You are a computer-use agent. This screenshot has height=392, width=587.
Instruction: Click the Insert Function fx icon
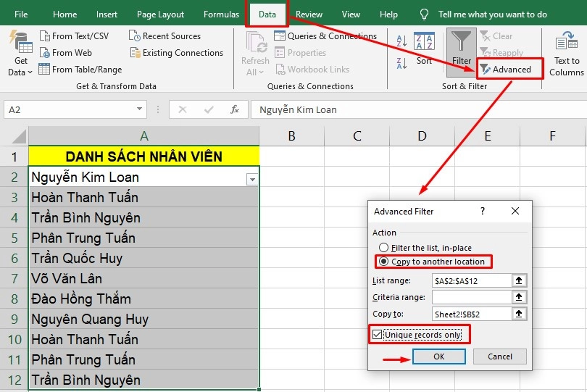(235, 109)
